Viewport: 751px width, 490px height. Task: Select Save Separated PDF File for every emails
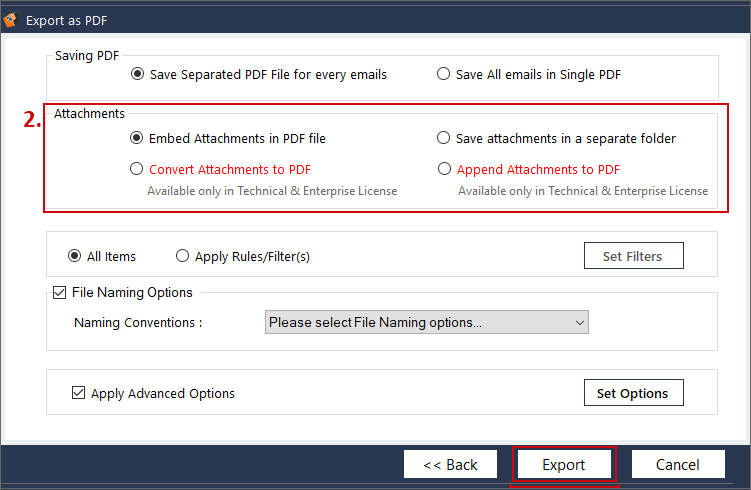click(137, 74)
